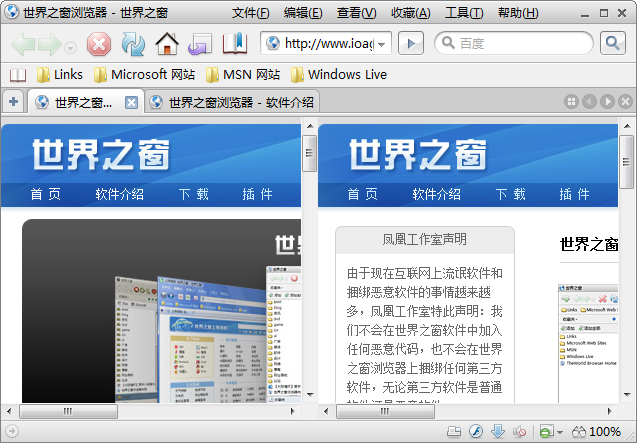Image resolution: width=637 pixels, height=443 pixels.
Task: Click the 世界之窗 logo in left pane
Action: pos(101,154)
